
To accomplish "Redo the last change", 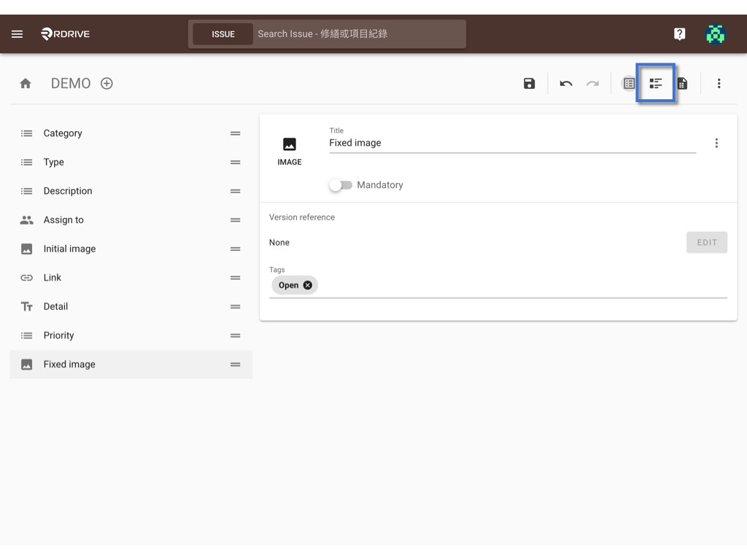I will pyautogui.click(x=592, y=84).
